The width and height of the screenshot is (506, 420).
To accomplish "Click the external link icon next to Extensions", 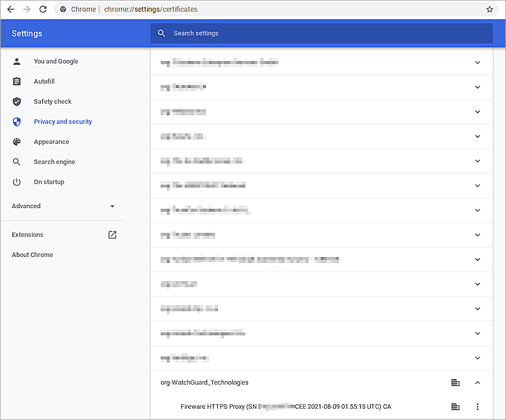I will 112,235.
